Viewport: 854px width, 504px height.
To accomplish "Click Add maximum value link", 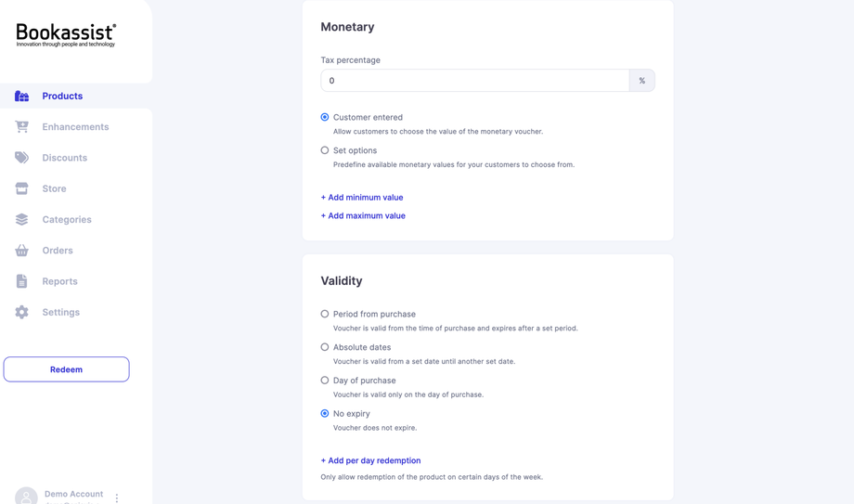I will [x=363, y=216].
